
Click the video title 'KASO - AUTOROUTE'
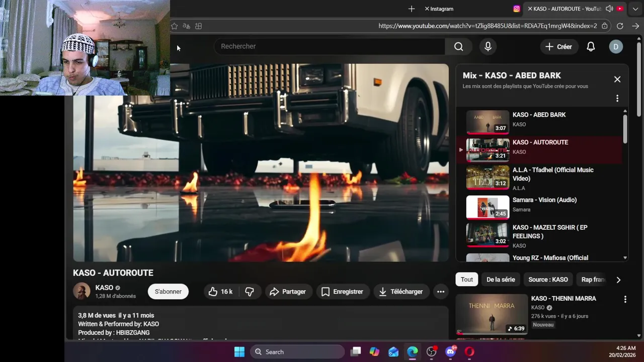click(113, 273)
